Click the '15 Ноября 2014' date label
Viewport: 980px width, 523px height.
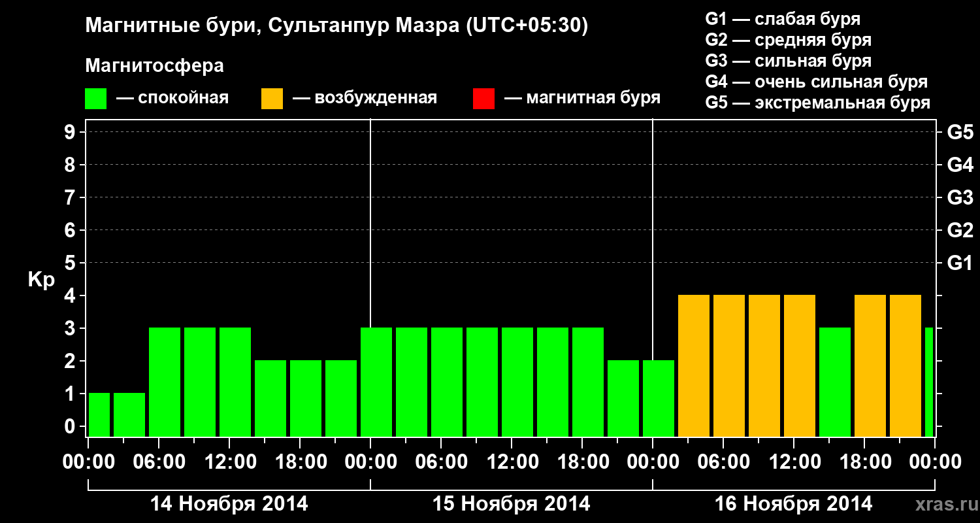[x=512, y=503]
